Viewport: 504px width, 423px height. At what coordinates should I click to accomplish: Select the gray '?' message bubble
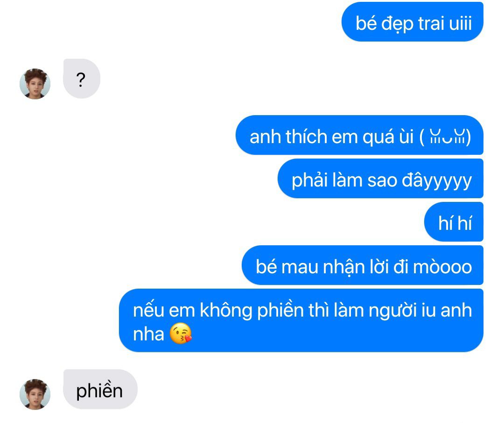pos(82,79)
